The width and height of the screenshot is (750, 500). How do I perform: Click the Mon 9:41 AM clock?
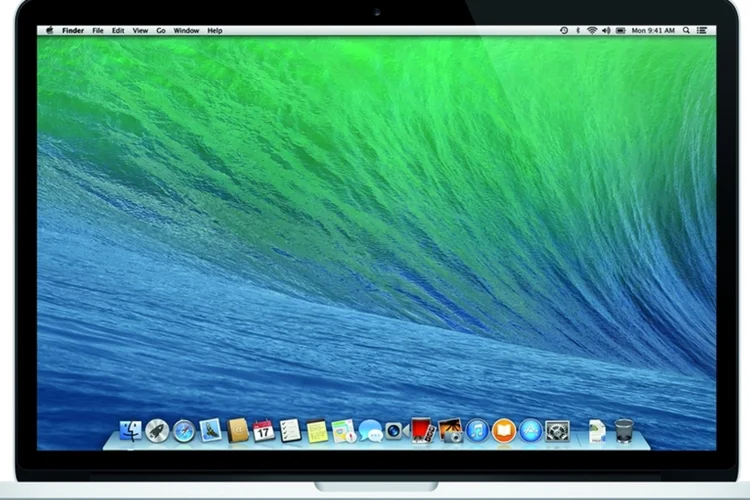[653, 30]
